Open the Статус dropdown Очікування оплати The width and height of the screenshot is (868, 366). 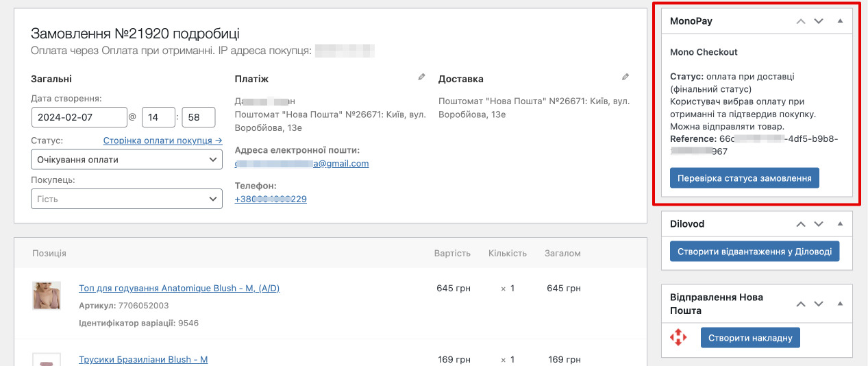click(127, 160)
